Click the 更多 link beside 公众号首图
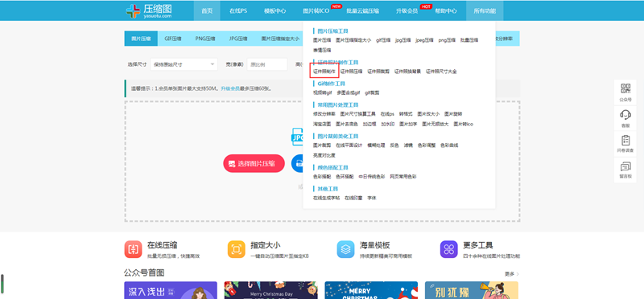This screenshot has width=644, height=299. [x=512, y=274]
